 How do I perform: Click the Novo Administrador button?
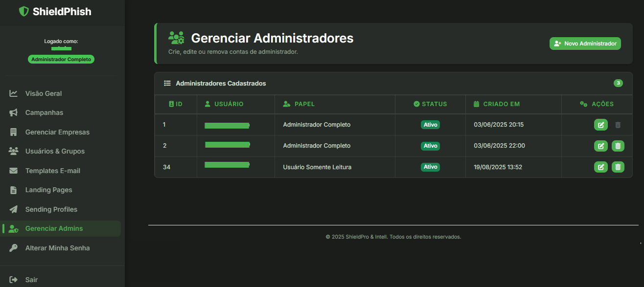[585, 44]
